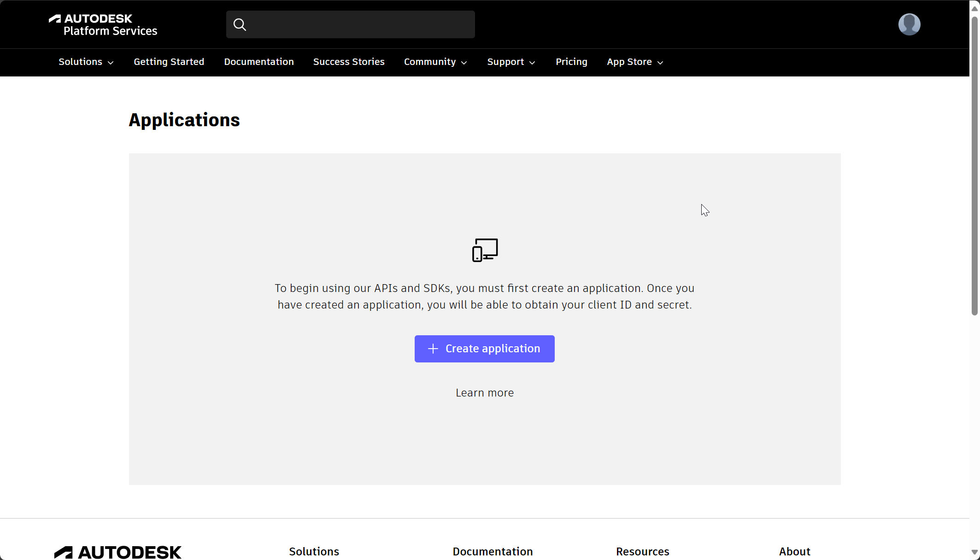Open the user profile avatar
This screenshot has height=560, width=980.
(x=909, y=24)
